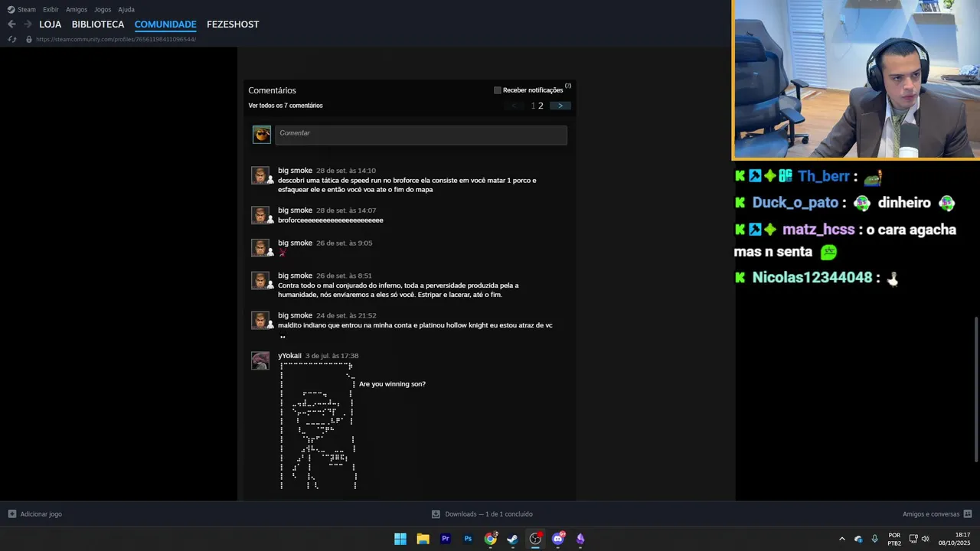Open the Ajuda menu
Viewport: 980px width, 551px height.
(126, 9)
